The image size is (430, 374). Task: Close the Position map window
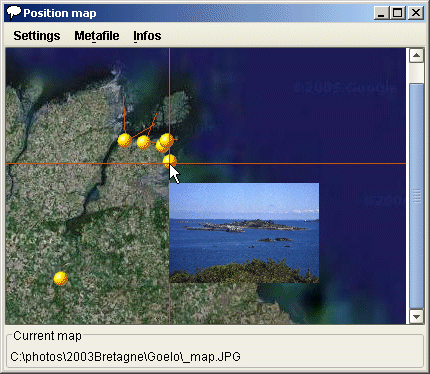pos(416,13)
